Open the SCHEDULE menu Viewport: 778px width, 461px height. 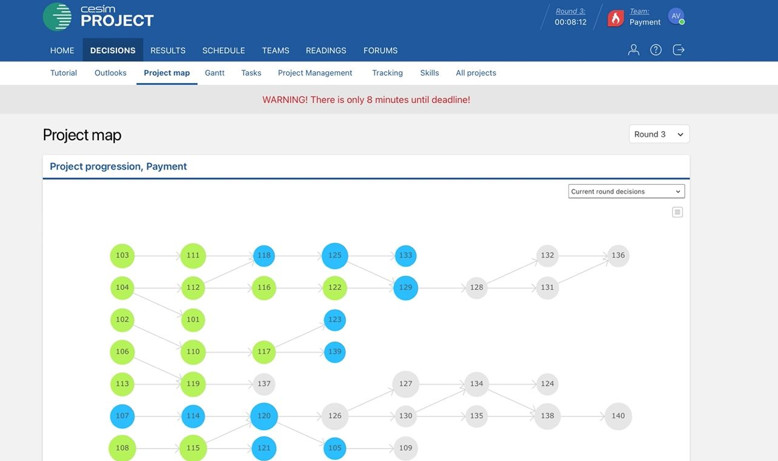(223, 50)
